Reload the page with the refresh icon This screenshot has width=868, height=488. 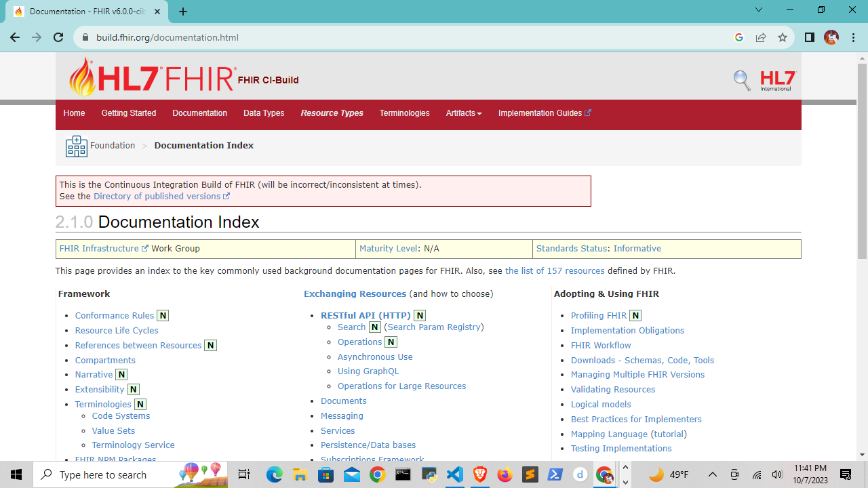58,37
